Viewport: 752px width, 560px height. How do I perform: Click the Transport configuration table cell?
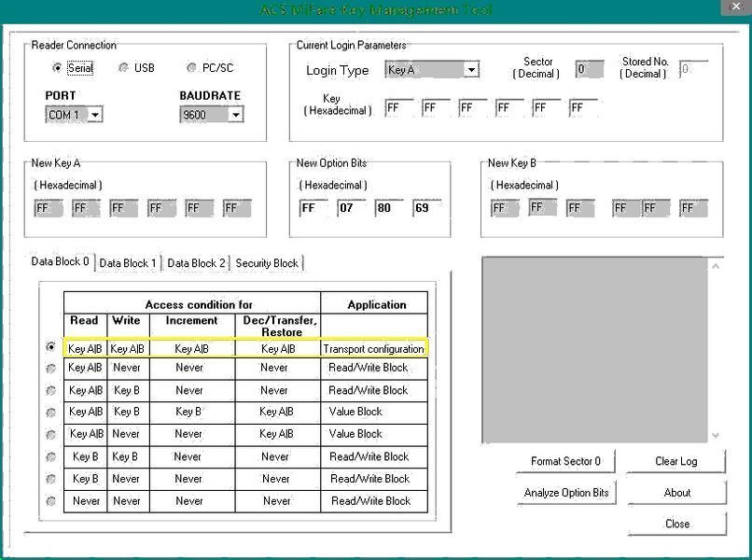tap(373, 349)
